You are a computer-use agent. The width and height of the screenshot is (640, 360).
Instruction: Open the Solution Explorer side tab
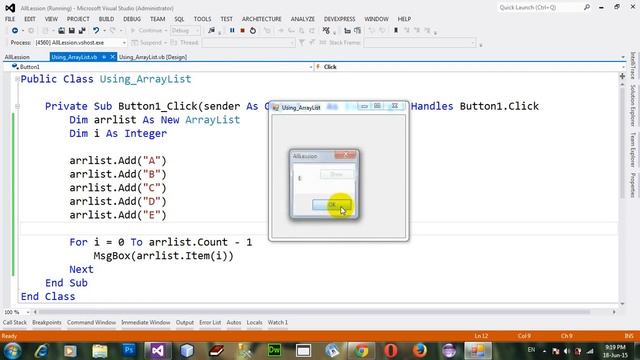point(633,105)
